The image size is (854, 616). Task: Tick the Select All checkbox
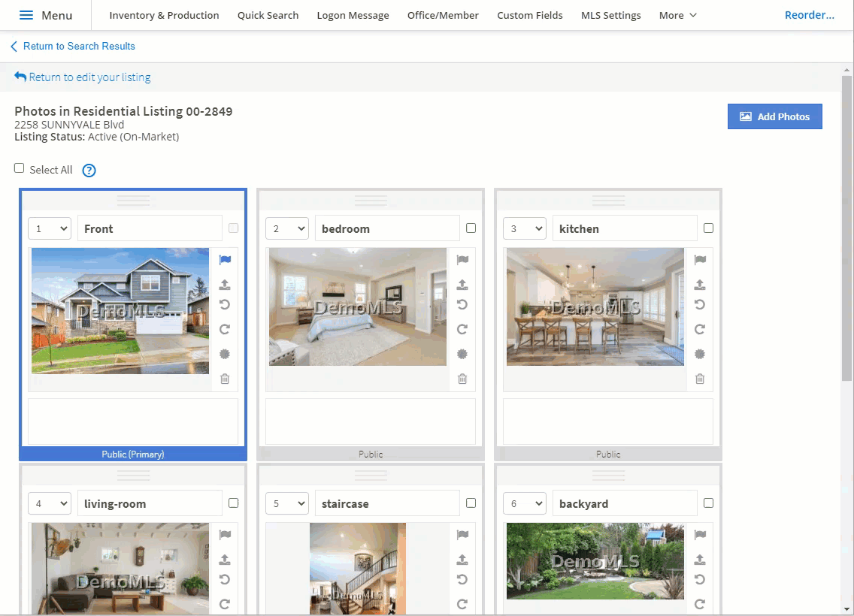19,168
